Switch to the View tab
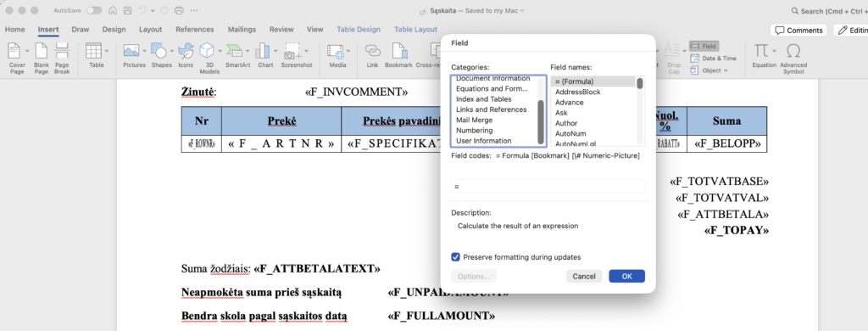The width and height of the screenshot is (868, 331). [x=315, y=30]
